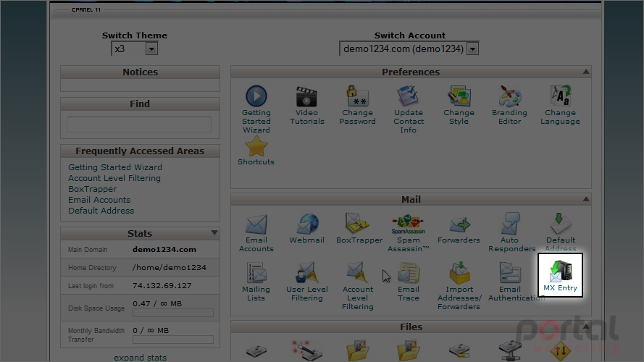Open User Level Filtering
The height and width of the screenshot is (362, 644).
307,273
